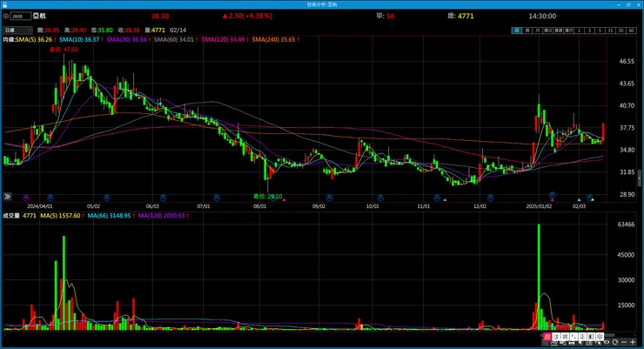644x349 pixels.
Task: Click the 月 month marker right of 06/03
Action: click(163, 198)
